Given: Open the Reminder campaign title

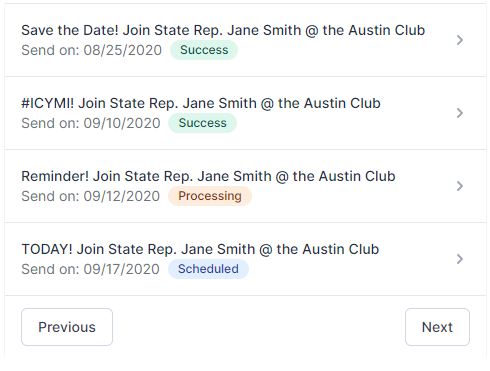Looking at the screenshot, I should (x=208, y=176).
